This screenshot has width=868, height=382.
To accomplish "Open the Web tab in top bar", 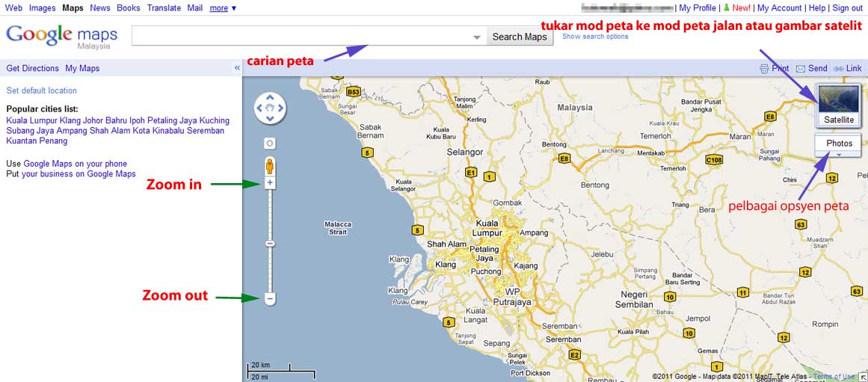I will click(x=14, y=7).
